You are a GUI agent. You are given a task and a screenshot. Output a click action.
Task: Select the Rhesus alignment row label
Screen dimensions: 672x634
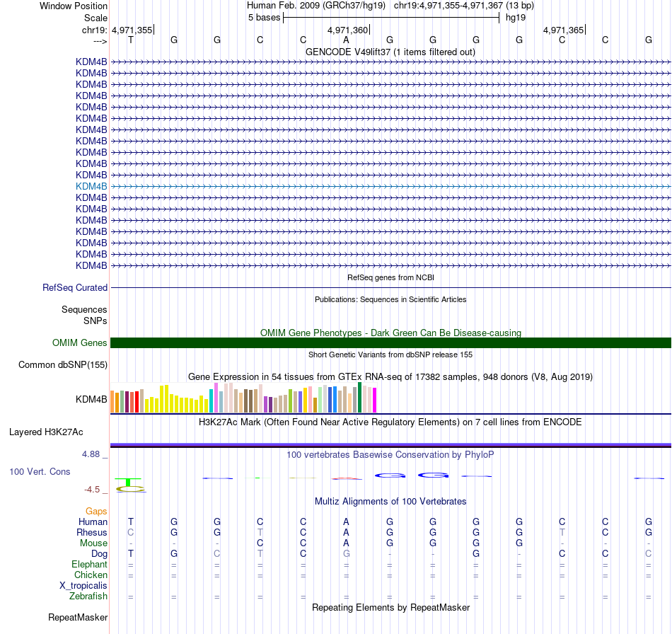point(92,532)
